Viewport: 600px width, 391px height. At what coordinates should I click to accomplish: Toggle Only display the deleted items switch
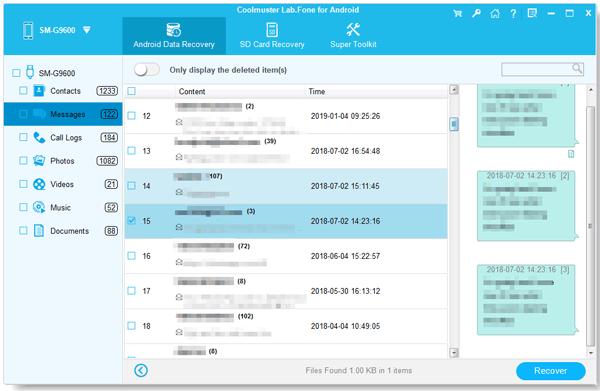147,70
